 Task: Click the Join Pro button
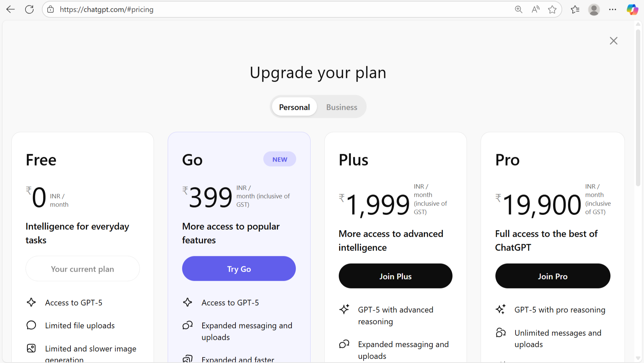(x=552, y=276)
